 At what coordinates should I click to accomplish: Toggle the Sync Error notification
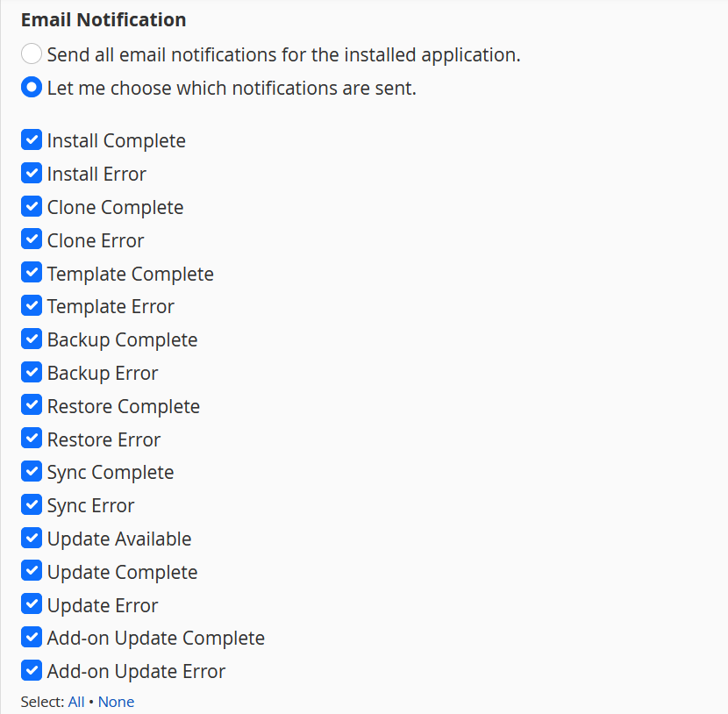pos(32,504)
